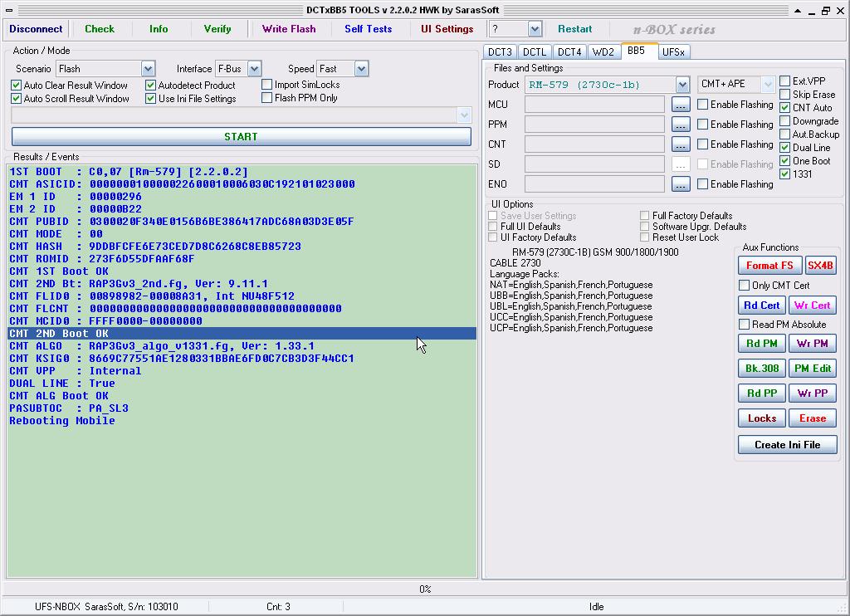Disable Autodetect Product checkbox
The image size is (850, 616).
[x=151, y=86]
